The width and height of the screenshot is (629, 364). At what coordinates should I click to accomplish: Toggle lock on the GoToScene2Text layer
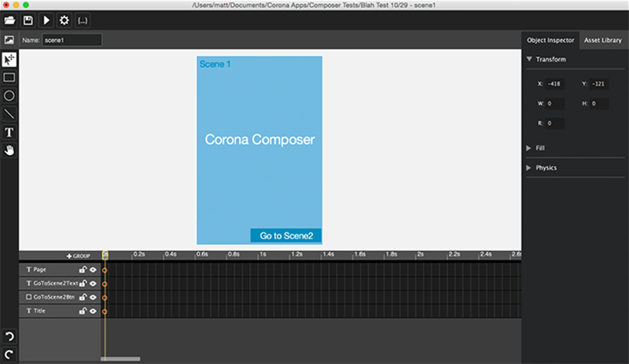pos(82,284)
